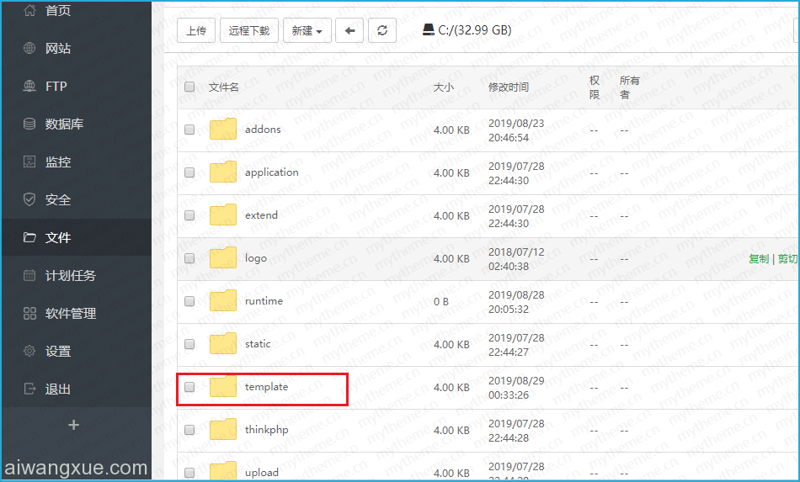Click the 修改时间 column header
This screenshot has width=800, height=482.
508,87
